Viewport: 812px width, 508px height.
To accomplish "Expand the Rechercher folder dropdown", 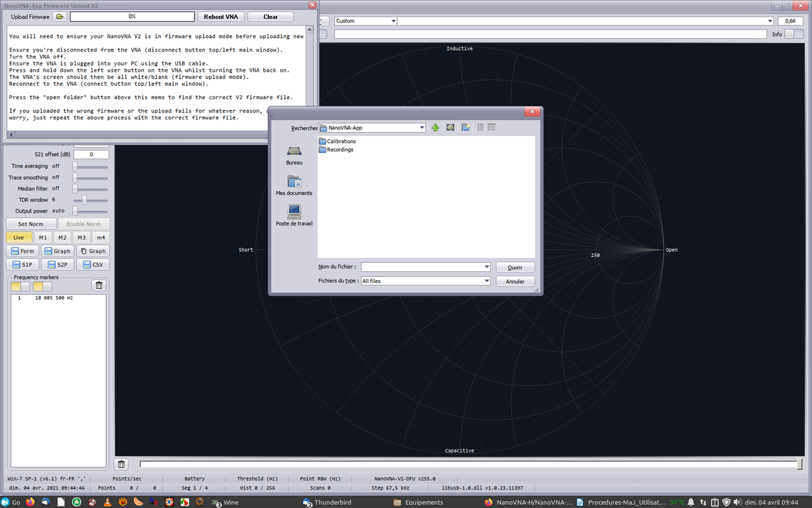I will click(422, 128).
